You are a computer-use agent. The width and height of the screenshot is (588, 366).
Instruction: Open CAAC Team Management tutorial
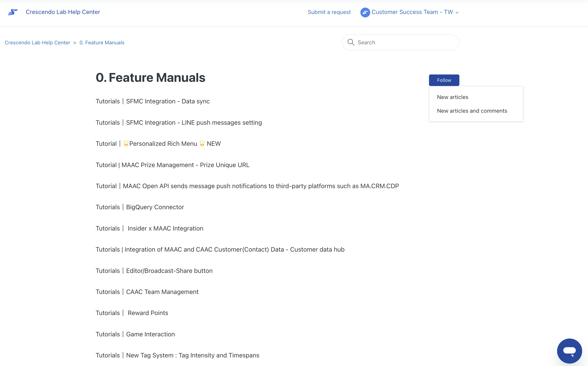tap(147, 292)
